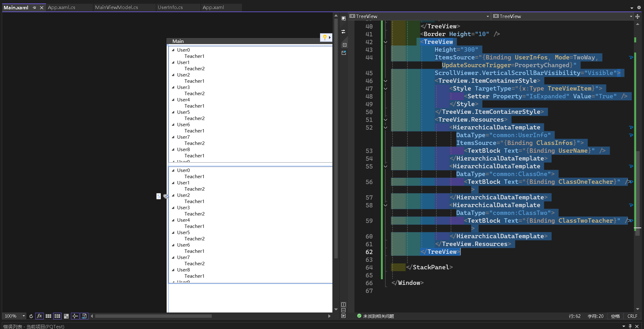Show the snap grid icon in designer toolbar
The width and height of the screenshot is (644, 329).
pyautogui.click(x=49, y=316)
